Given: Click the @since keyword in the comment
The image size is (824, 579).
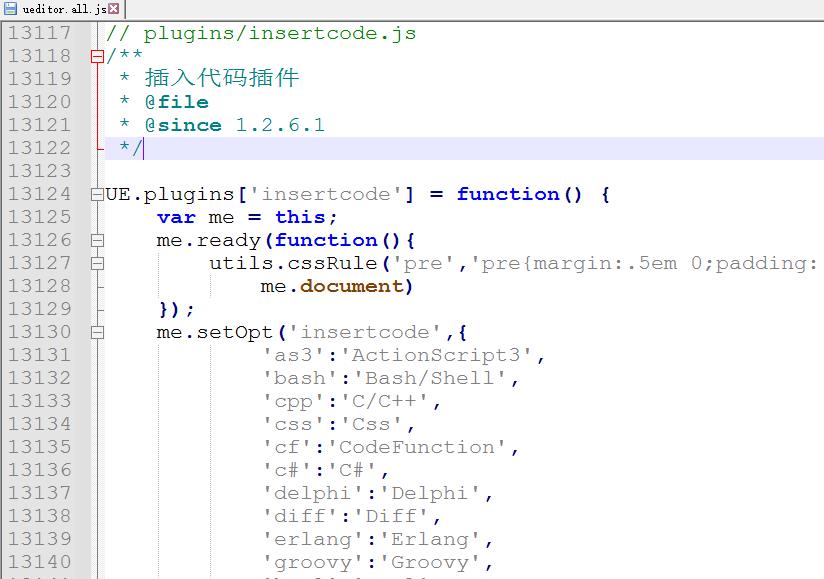Looking at the screenshot, I should (183, 125).
